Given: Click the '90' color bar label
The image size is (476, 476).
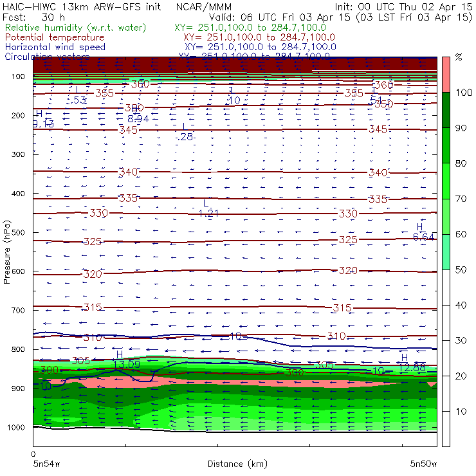Looking at the screenshot, I should 461,128.
